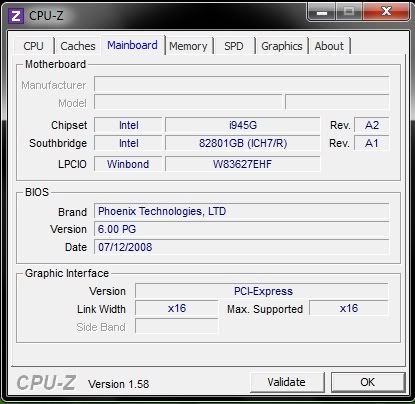Click the Intel southbridge vendor value
The height and width of the screenshot is (404, 415).
point(128,143)
